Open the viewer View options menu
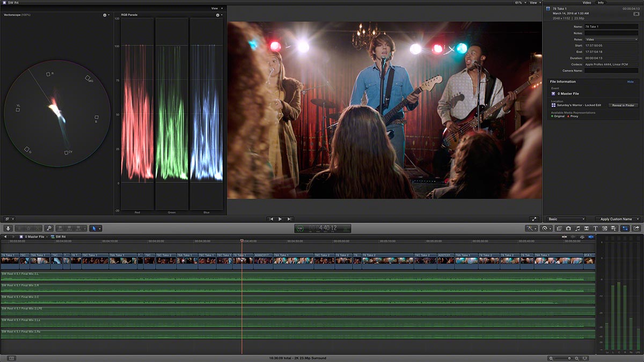The width and height of the screenshot is (644, 362). (535, 3)
